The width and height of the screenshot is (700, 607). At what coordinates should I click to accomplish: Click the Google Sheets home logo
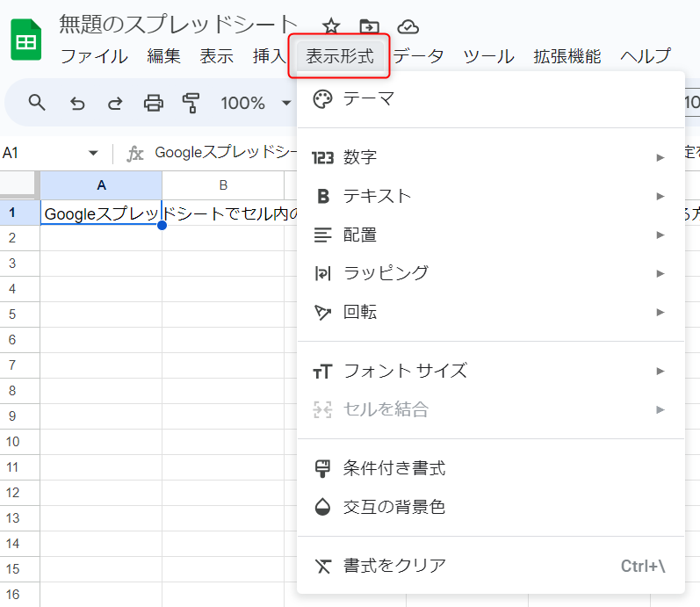pos(25,40)
